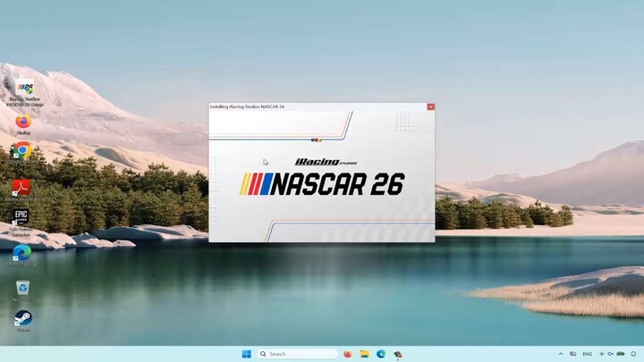Click the taskbar Search box
Viewport: 644px width, 362px height.
(297, 354)
